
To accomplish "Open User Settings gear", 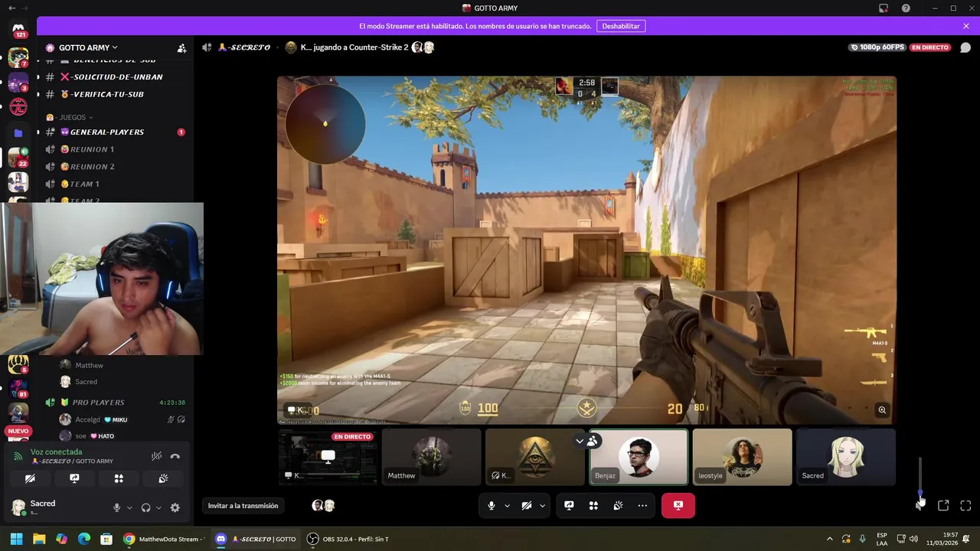I will 175,507.
